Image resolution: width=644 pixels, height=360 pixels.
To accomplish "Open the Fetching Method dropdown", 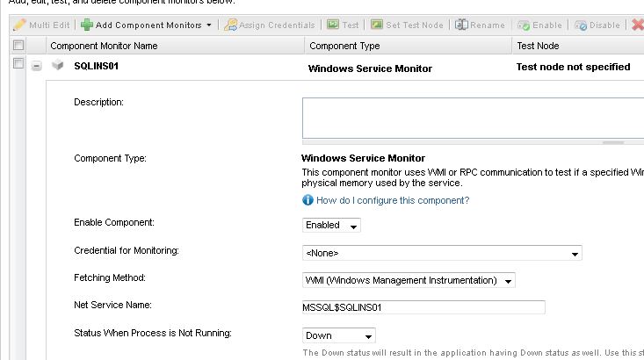I will coord(409,280).
